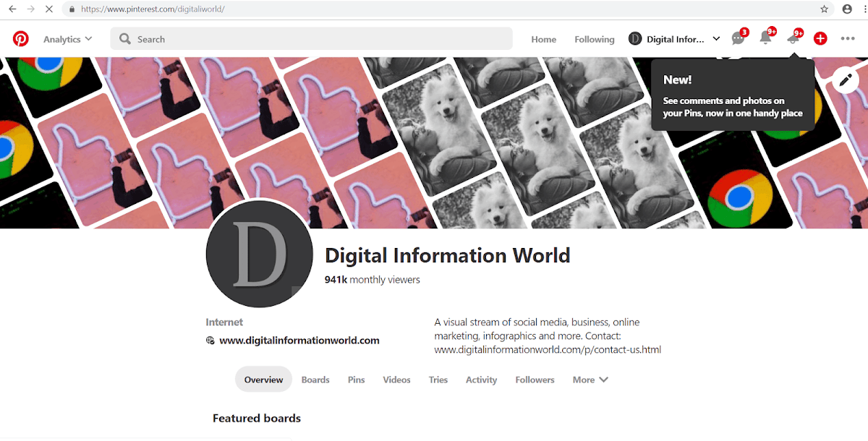Open Chrome's three-dot menu

tap(865, 9)
